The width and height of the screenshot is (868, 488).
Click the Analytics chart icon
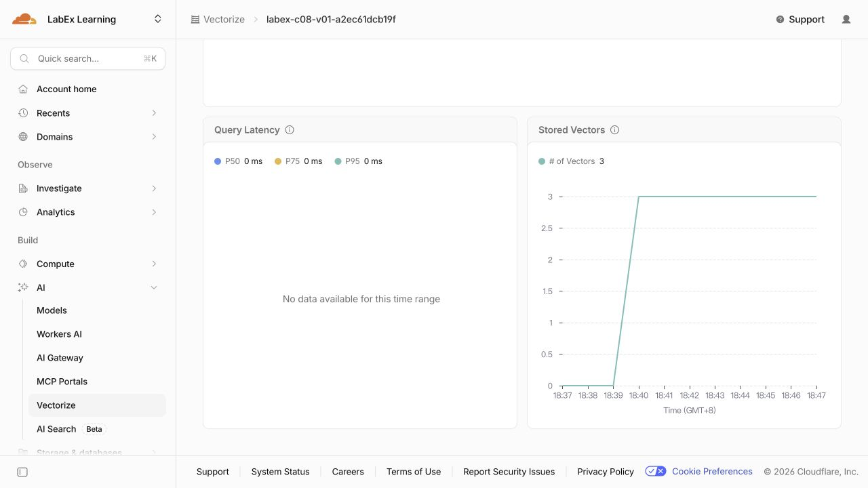click(x=23, y=212)
